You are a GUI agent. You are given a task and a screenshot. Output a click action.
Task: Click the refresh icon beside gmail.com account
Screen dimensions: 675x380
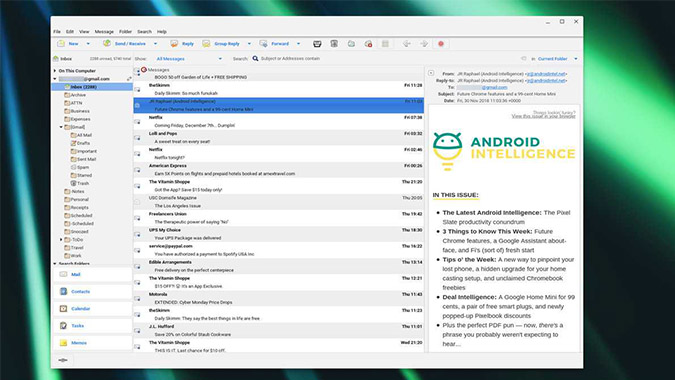(129, 79)
